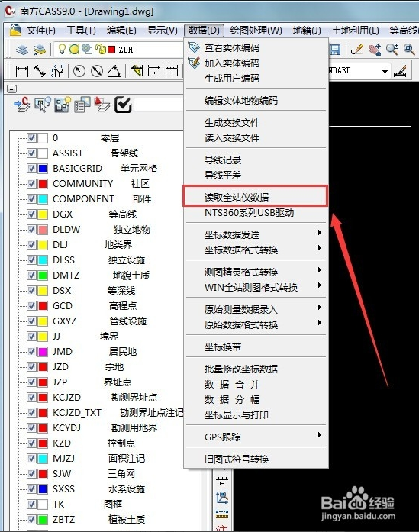The height and width of the screenshot is (532, 419).
Task: Select the Aligned dimension tool
Action: 40,71
